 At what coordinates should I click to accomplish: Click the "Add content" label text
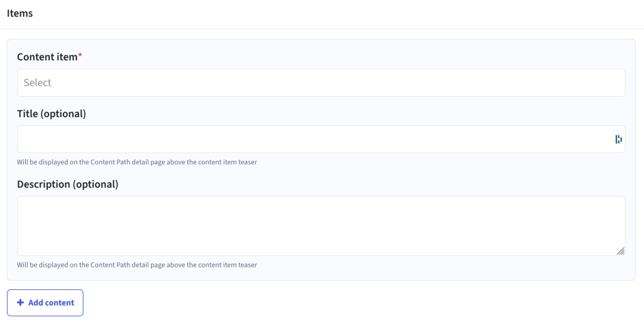click(52, 303)
